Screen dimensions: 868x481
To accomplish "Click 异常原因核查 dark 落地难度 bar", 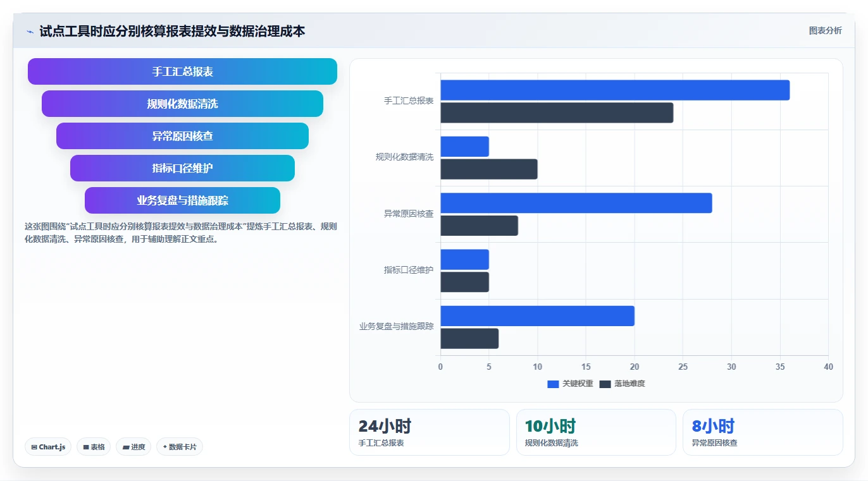I will click(x=480, y=226).
